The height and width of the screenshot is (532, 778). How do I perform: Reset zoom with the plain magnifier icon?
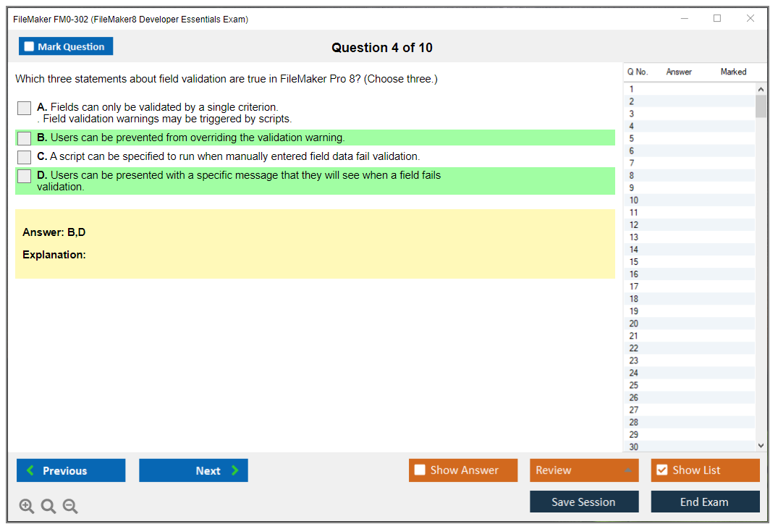[x=48, y=507]
